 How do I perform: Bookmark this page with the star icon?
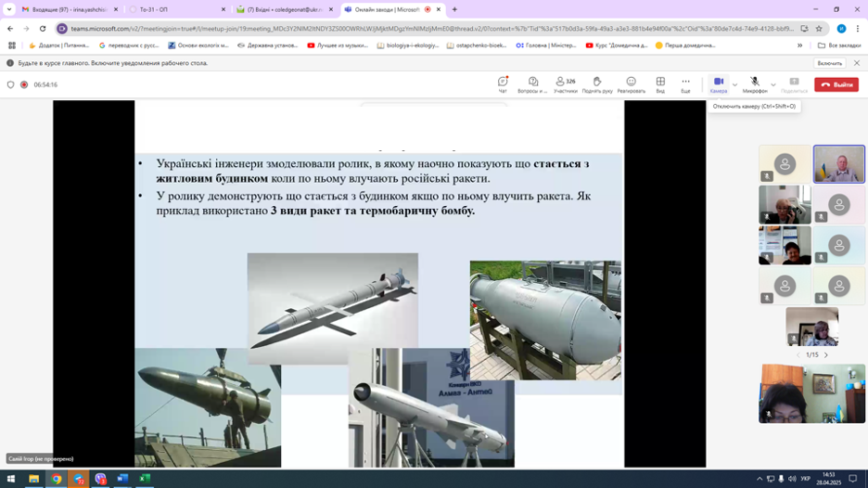pyautogui.click(x=819, y=28)
